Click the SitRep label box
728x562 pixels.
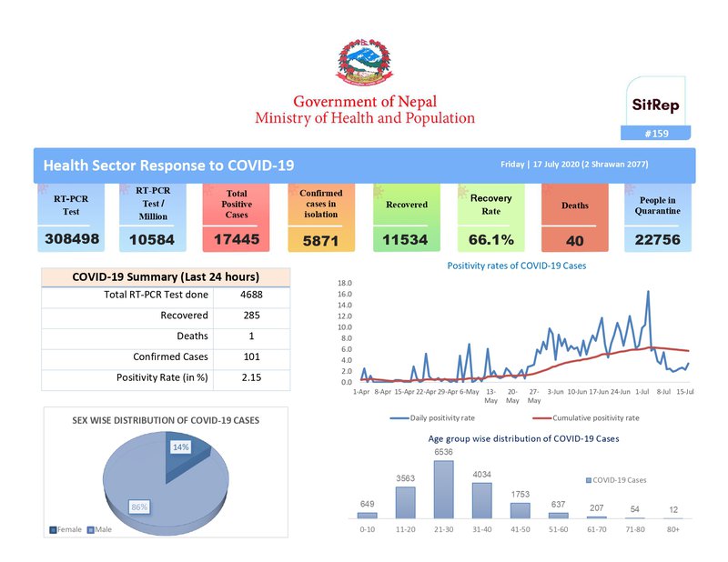coord(655,105)
